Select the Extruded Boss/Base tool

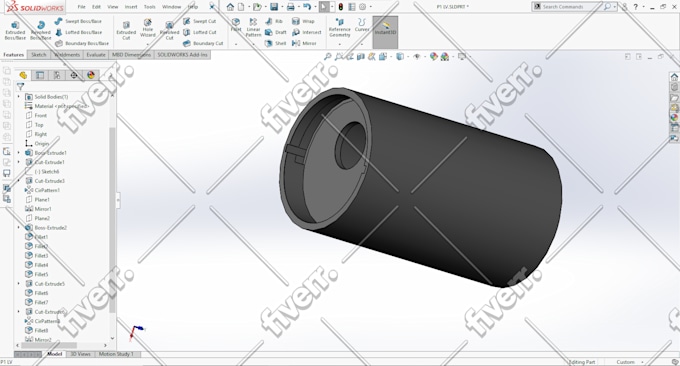coord(15,31)
